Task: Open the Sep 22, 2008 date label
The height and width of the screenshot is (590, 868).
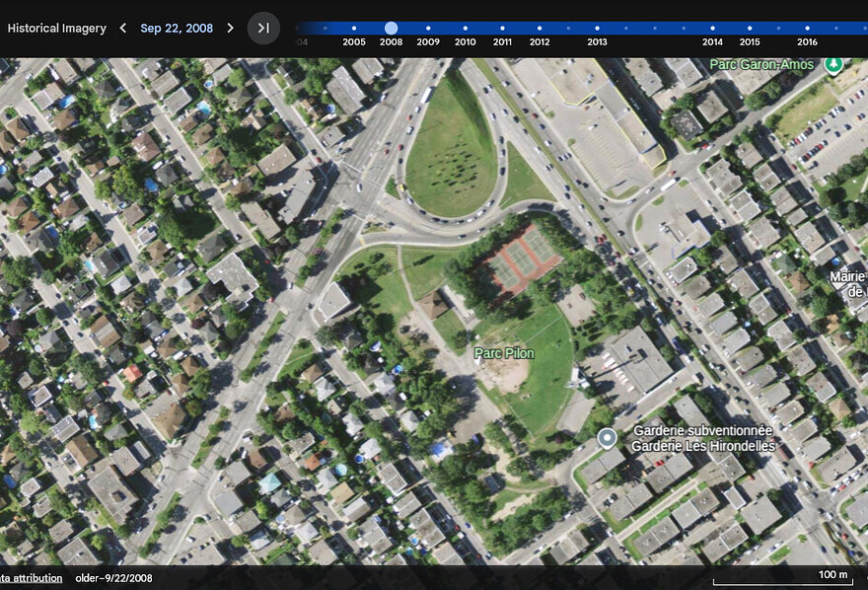Action: (x=177, y=29)
